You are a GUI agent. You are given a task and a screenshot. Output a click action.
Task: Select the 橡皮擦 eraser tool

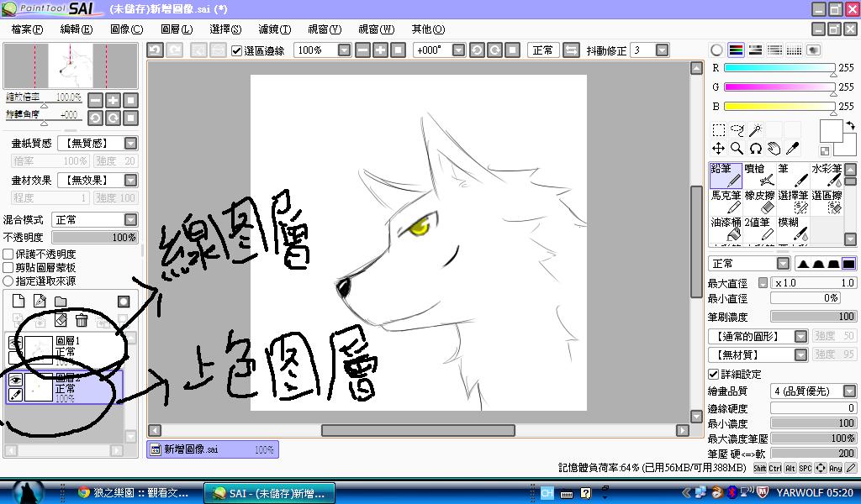point(759,202)
